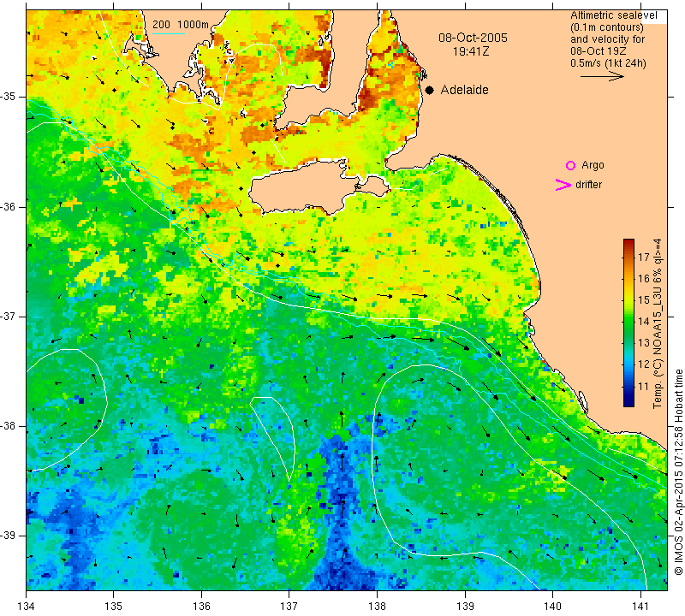Click longitude axis label 141
Viewport: 685px width, 616px height.
point(640,606)
